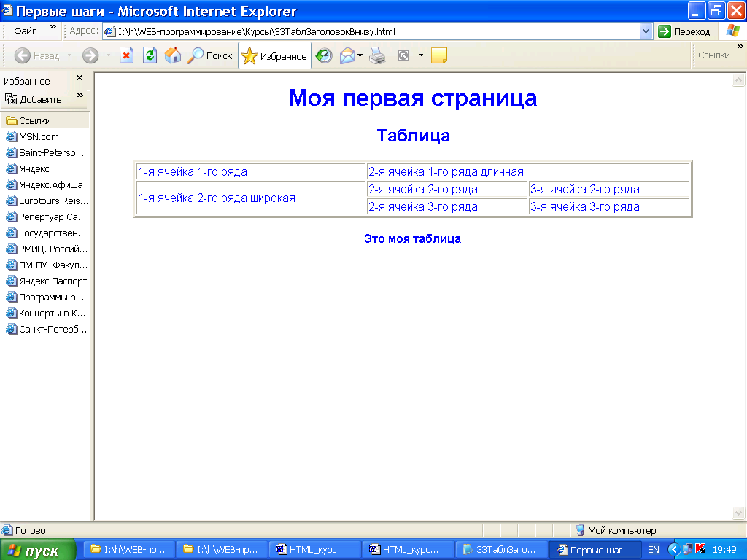Switch to the 33ТаблЗаго... taskbar item
Screen dimensions: 747x560
click(500, 550)
